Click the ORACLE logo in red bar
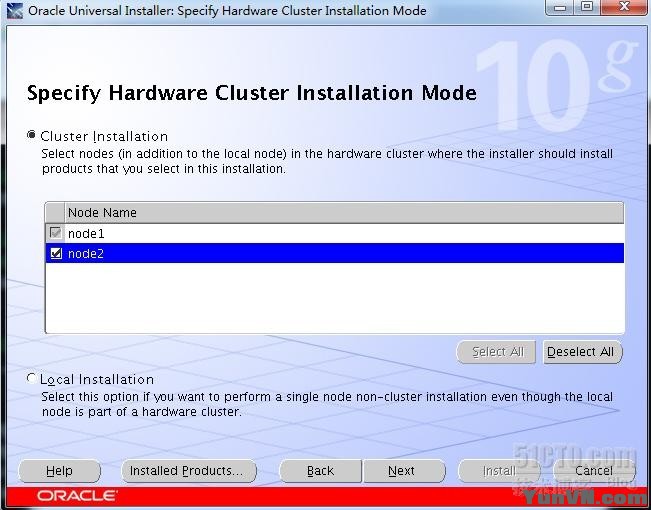 77,496
